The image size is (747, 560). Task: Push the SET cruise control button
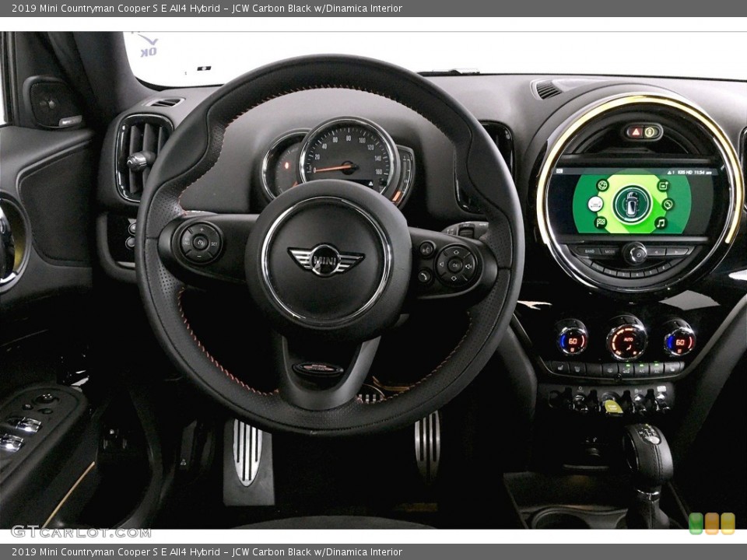pos(214,243)
